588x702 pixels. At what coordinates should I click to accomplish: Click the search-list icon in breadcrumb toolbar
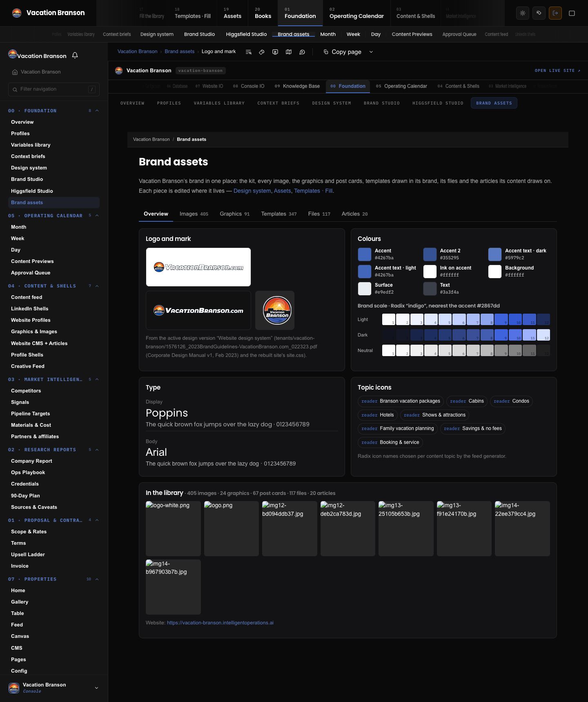pyautogui.click(x=248, y=52)
